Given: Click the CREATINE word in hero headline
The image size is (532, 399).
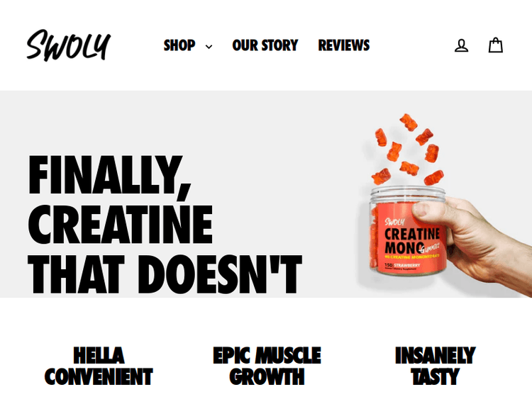Looking at the screenshot, I should tap(120, 225).
